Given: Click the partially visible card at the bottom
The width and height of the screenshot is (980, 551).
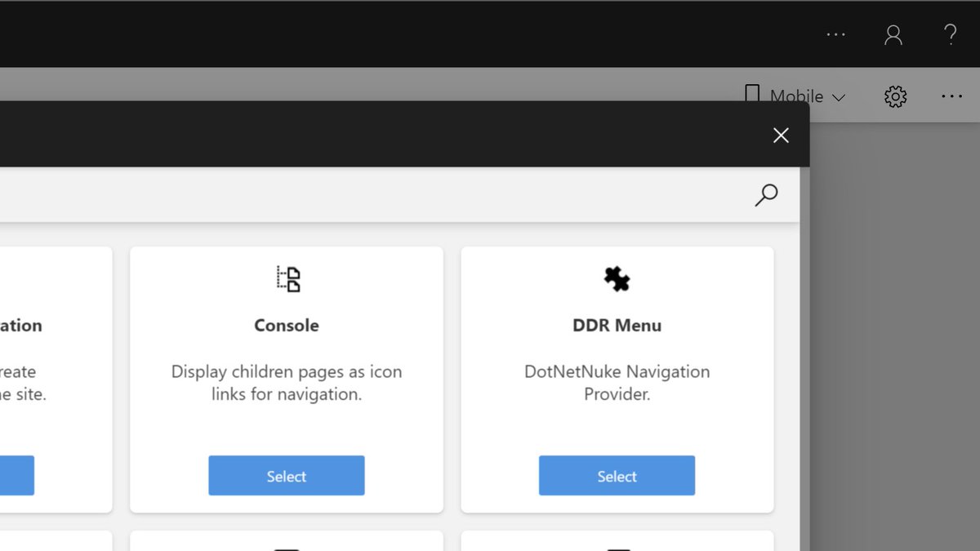Looking at the screenshot, I should click(x=286, y=543).
